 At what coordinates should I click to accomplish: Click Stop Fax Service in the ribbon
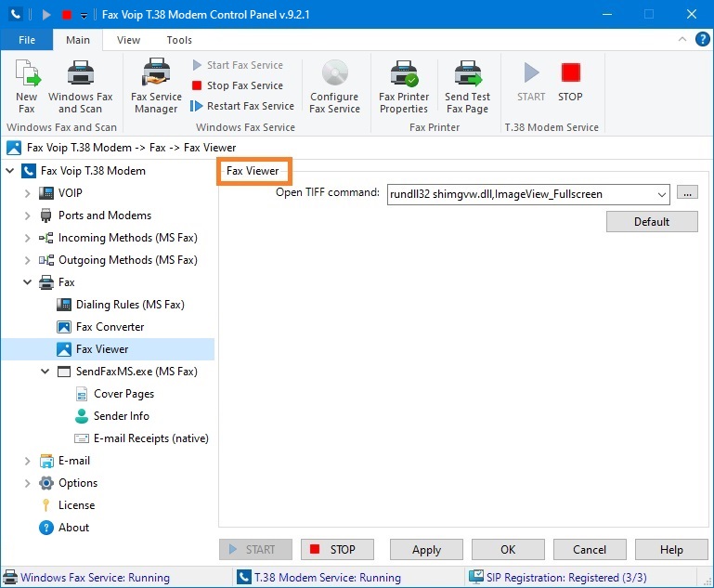pyautogui.click(x=238, y=85)
